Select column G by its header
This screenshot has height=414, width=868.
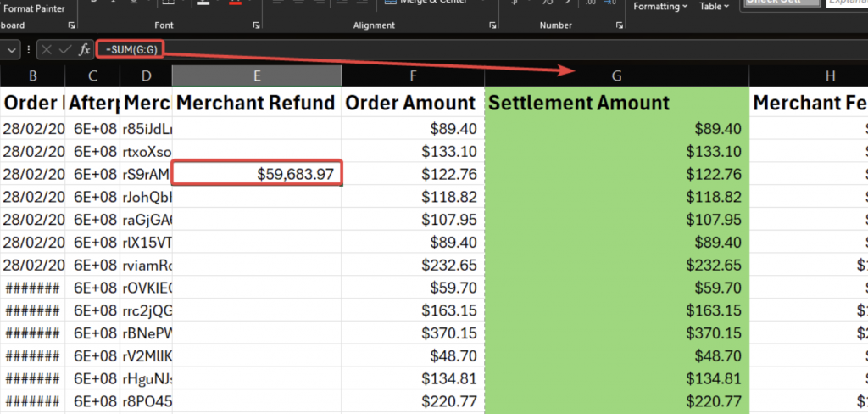(616, 76)
